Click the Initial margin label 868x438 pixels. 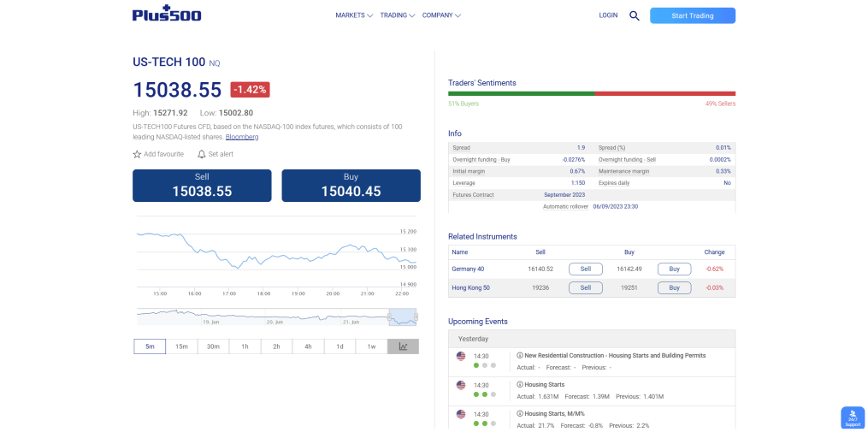[x=469, y=171]
